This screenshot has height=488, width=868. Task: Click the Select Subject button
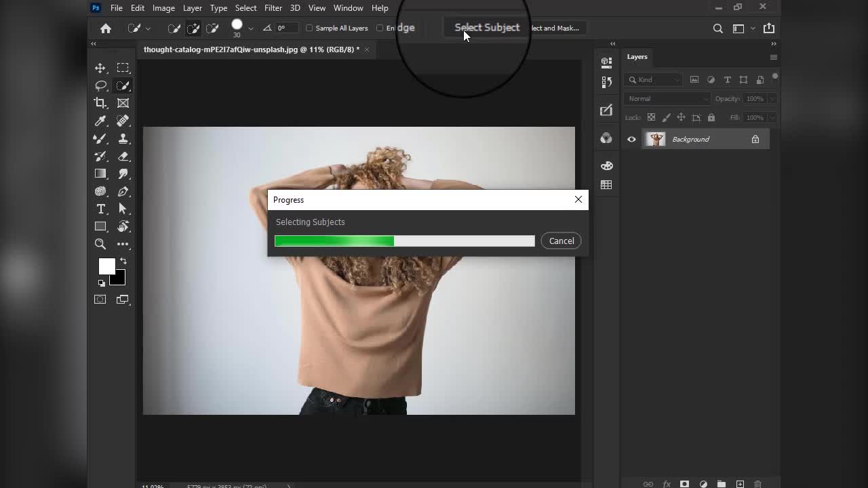point(487,28)
